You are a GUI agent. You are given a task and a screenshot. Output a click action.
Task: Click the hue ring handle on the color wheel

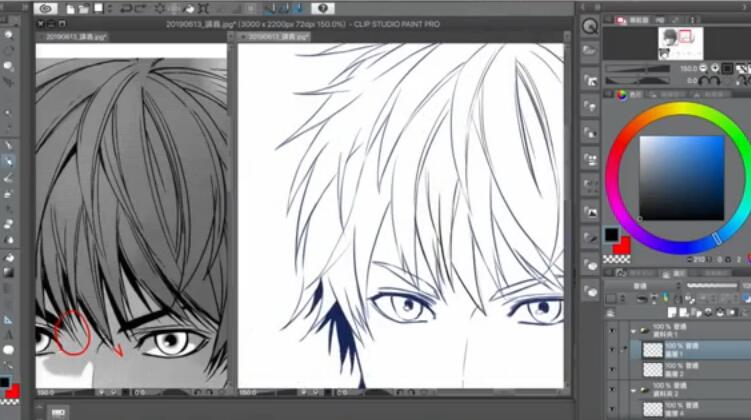[717, 238]
